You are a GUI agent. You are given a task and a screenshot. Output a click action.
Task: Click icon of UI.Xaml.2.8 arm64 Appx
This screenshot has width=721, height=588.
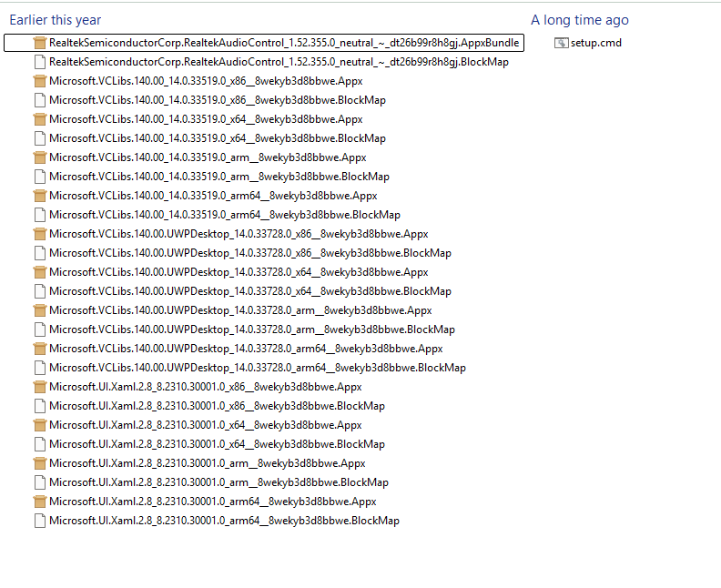[40, 502]
